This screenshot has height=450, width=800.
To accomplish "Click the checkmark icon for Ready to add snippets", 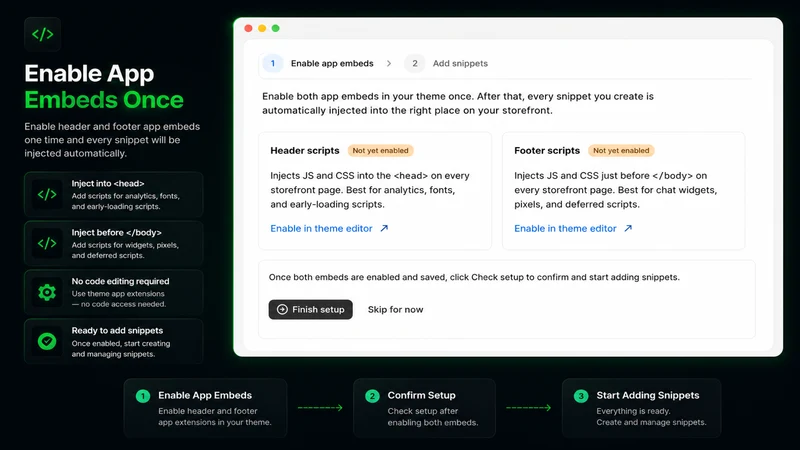I will [x=47, y=341].
